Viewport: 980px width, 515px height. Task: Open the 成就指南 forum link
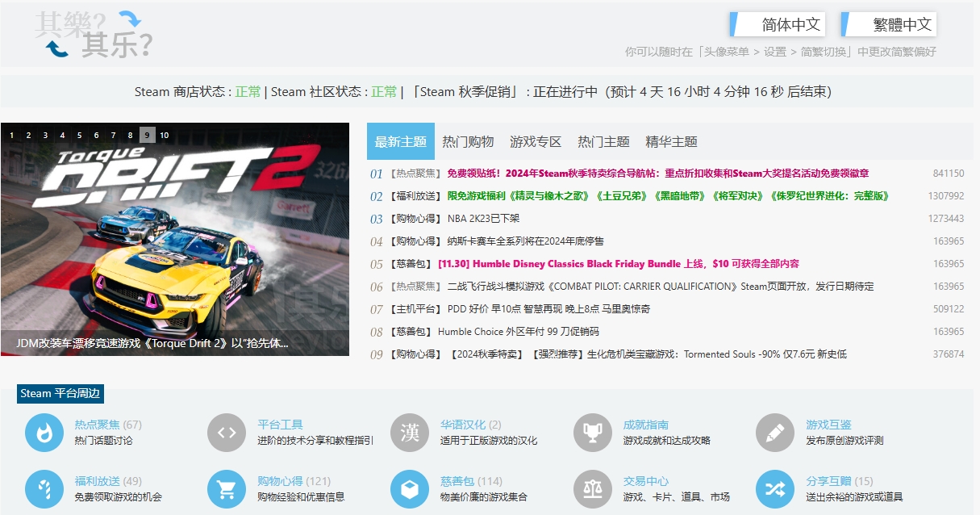pos(645,425)
